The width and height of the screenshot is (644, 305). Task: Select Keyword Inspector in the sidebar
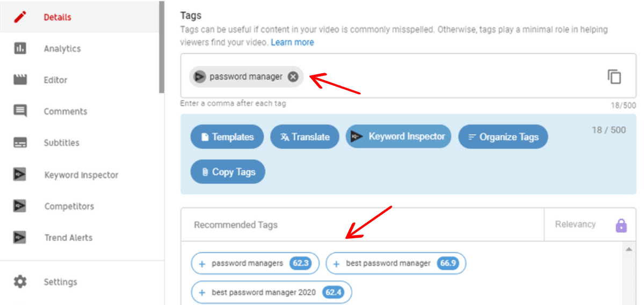(x=81, y=175)
